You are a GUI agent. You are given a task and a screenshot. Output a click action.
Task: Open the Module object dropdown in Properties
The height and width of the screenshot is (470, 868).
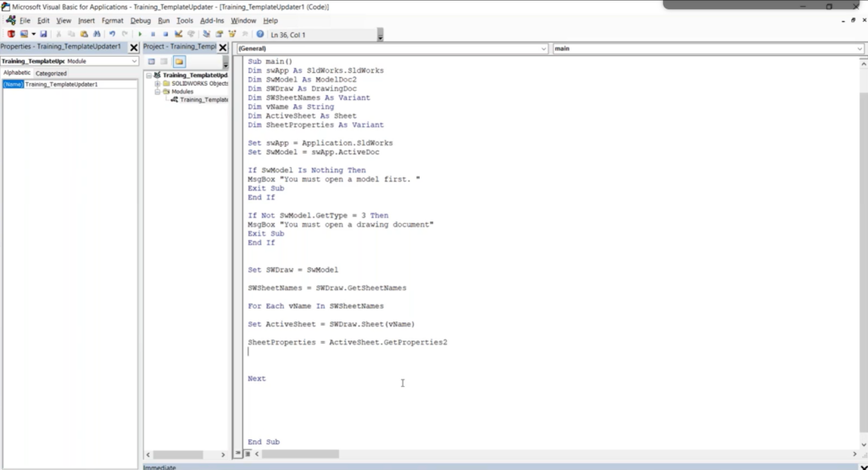click(x=134, y=61)
